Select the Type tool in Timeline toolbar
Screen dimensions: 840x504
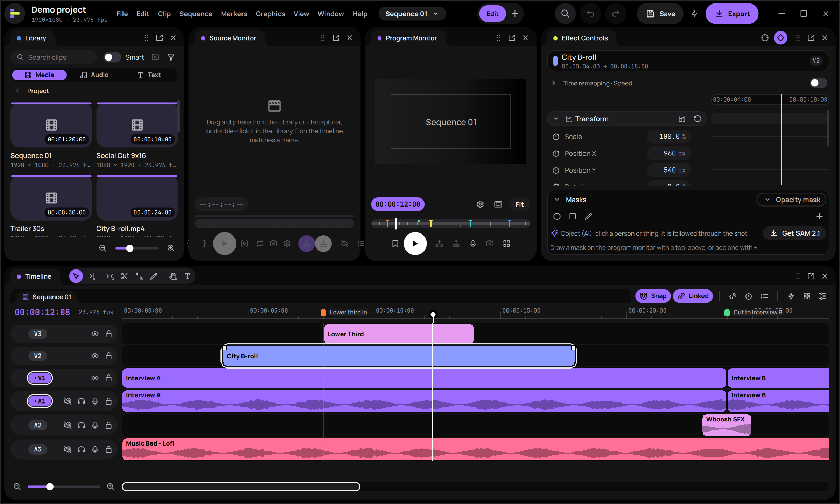pos(187,276)
